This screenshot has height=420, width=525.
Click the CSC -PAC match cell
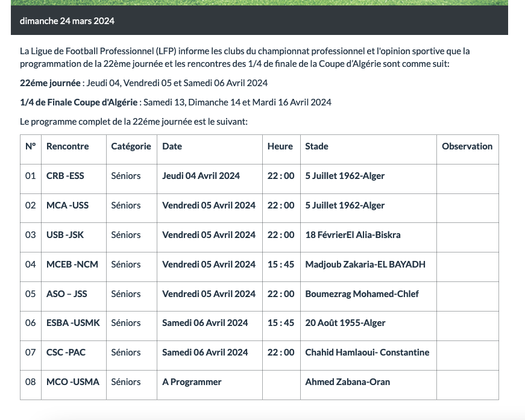(66, 353)
